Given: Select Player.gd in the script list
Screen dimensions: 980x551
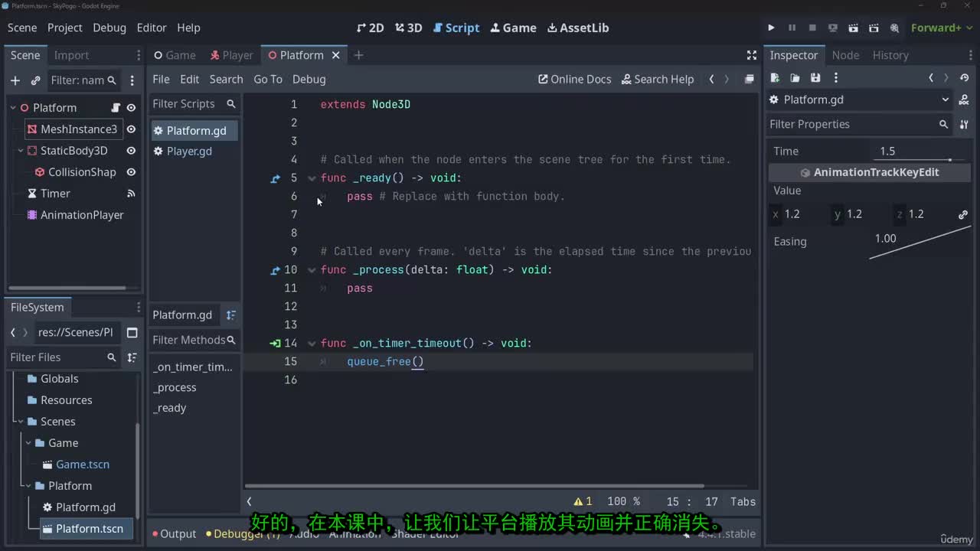Looking at the screenshot, I should (x=189, y=152).
